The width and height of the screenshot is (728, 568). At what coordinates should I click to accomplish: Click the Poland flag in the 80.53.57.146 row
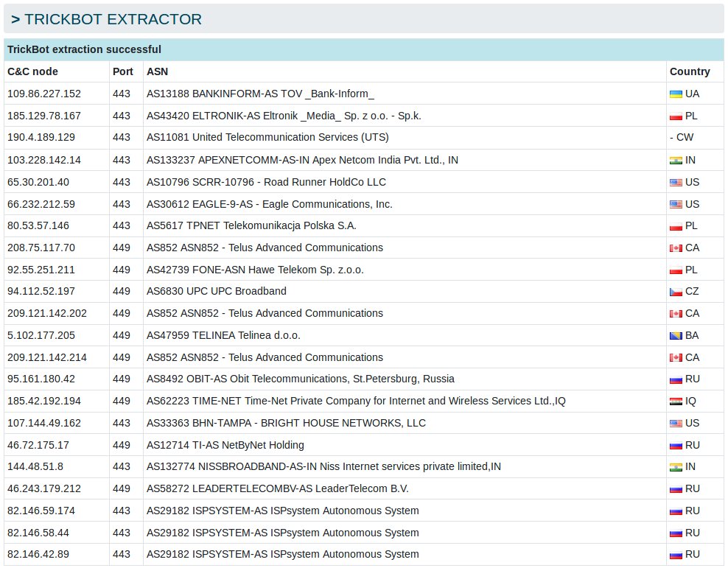coord(676,226)
